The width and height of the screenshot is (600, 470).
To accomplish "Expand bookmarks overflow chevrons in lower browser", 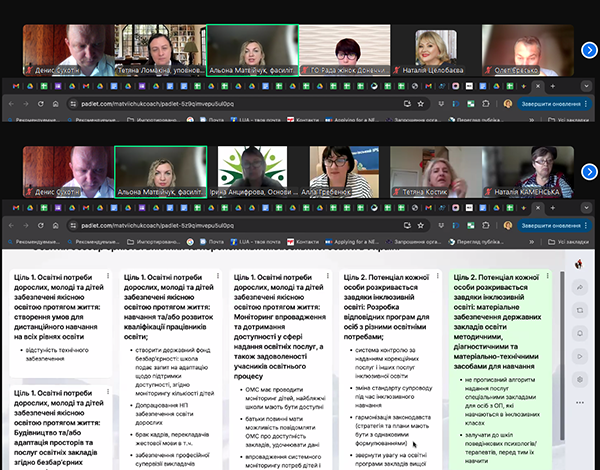I will point(532,242).
